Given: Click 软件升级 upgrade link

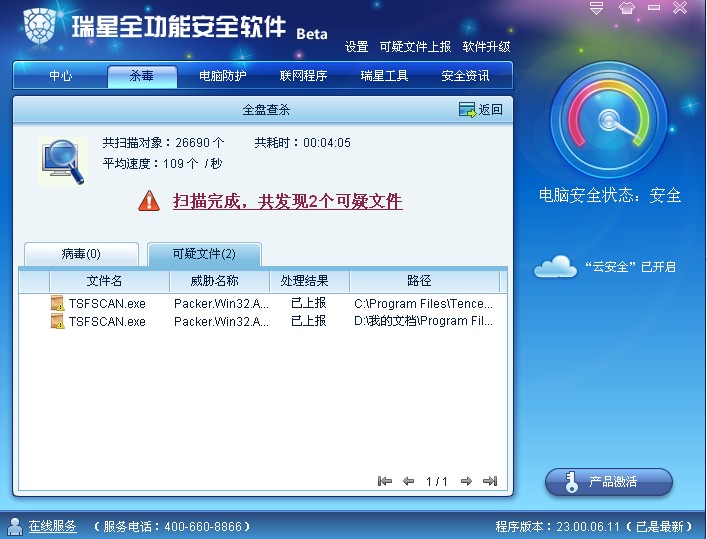Looking at the screenshot, I should pos(487,46).
